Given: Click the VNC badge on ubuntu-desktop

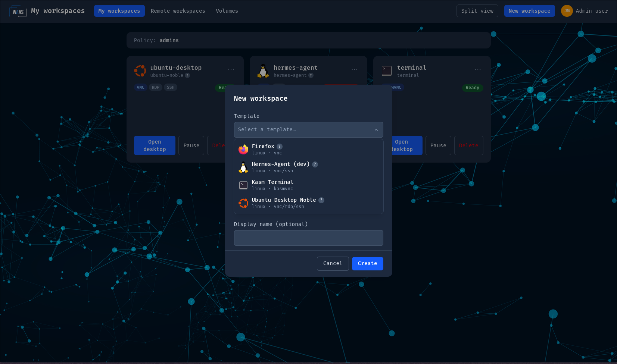Looking at the screenshot, I should coord(140,87).
